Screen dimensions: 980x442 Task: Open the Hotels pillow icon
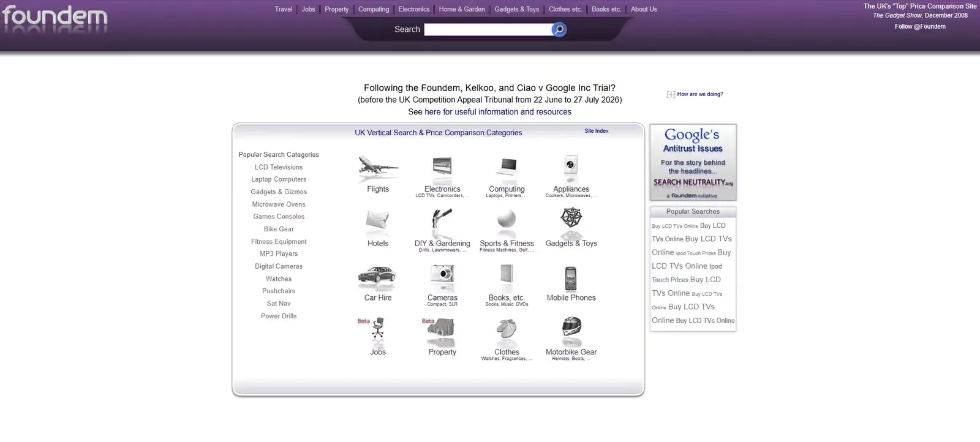coord(377,219)
